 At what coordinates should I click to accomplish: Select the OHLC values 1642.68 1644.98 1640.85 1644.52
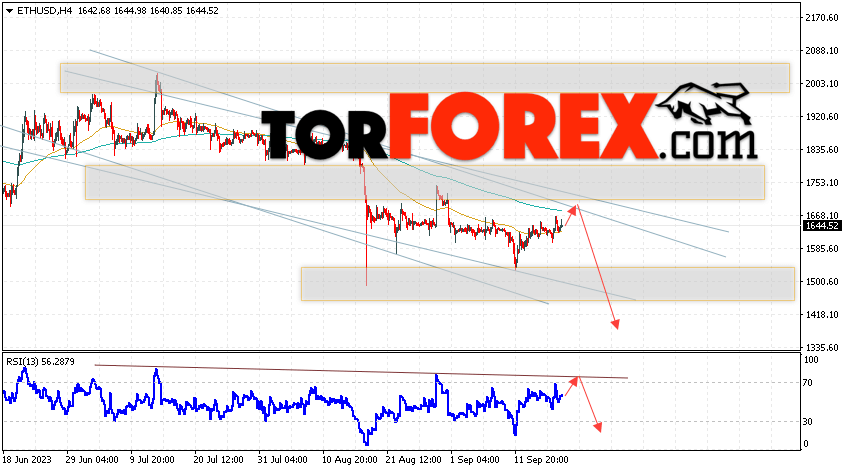[x=148, y=10]
